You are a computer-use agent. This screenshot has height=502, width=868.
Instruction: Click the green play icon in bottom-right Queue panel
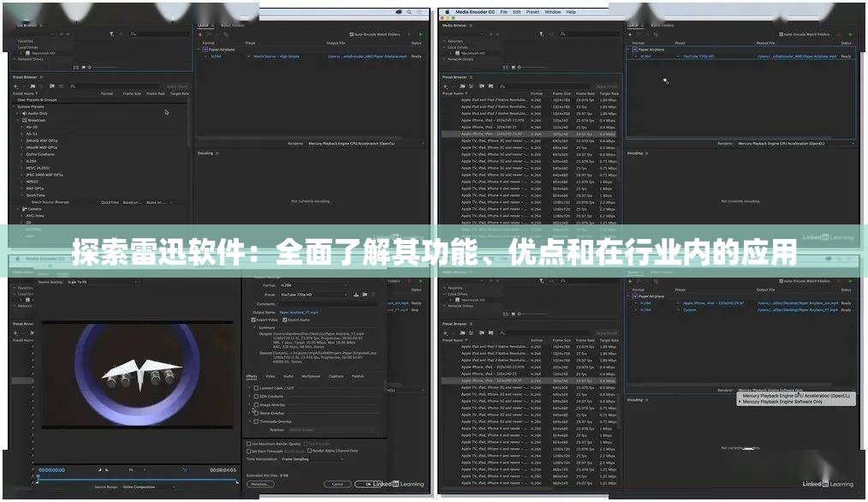point(851,281)
